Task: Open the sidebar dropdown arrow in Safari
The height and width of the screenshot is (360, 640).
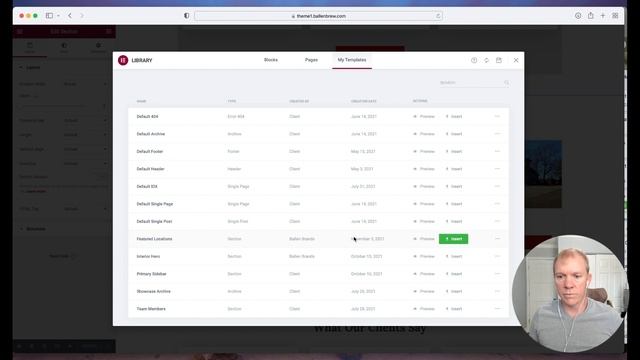Action: 58,16
